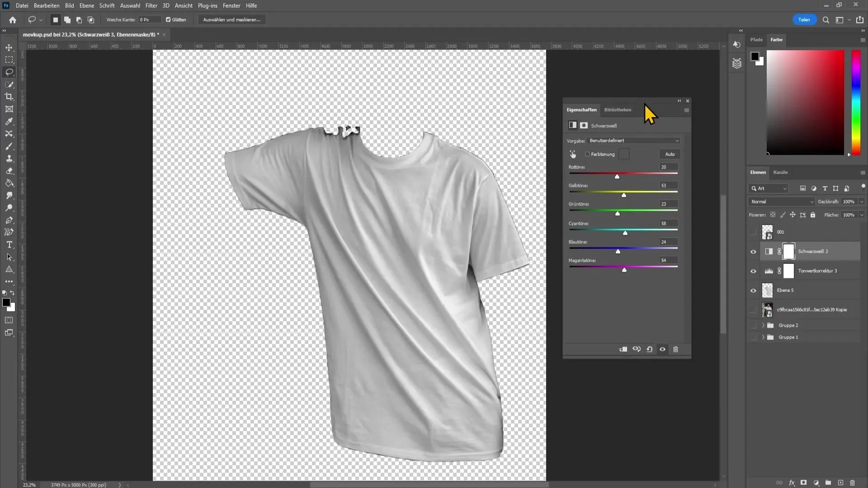Add layer mask icon in Layers panel
Viewport: 868px width, 488px height.
[804, 483]
